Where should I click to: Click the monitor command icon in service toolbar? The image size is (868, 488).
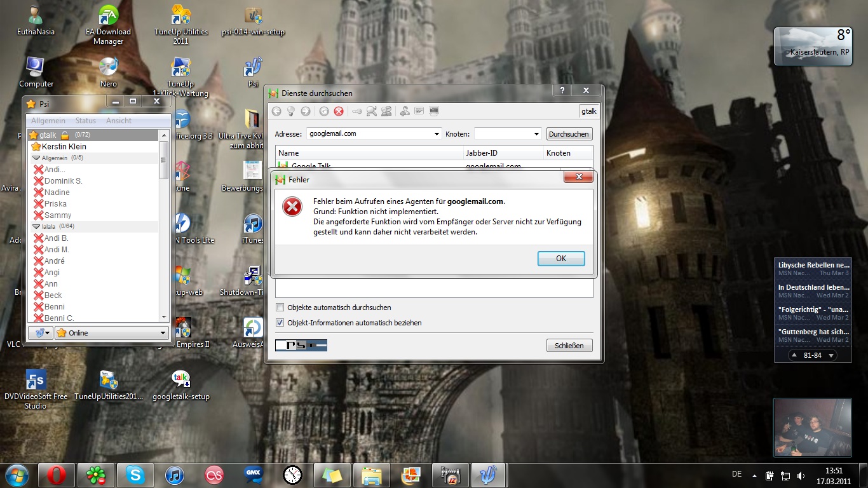[434, 111]
